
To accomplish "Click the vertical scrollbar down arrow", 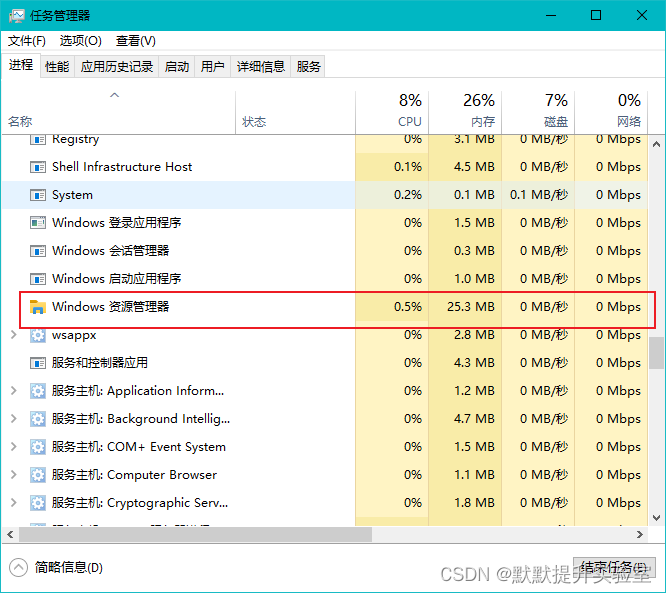I will (656, 518).
